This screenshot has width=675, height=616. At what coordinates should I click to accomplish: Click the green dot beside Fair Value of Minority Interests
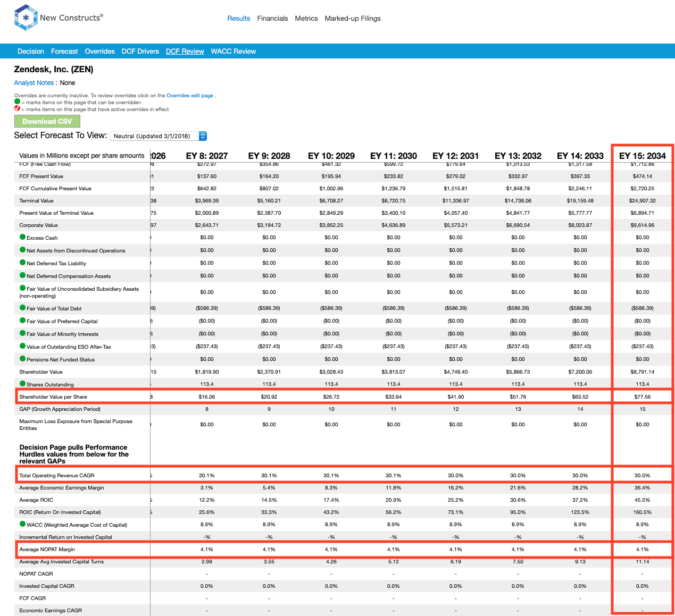click(22, 333)
